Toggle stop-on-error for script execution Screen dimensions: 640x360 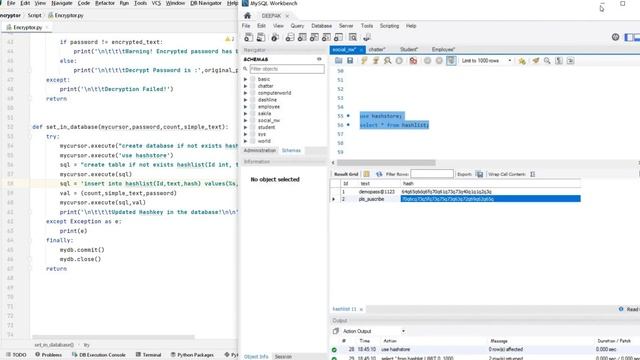[413, 61]
